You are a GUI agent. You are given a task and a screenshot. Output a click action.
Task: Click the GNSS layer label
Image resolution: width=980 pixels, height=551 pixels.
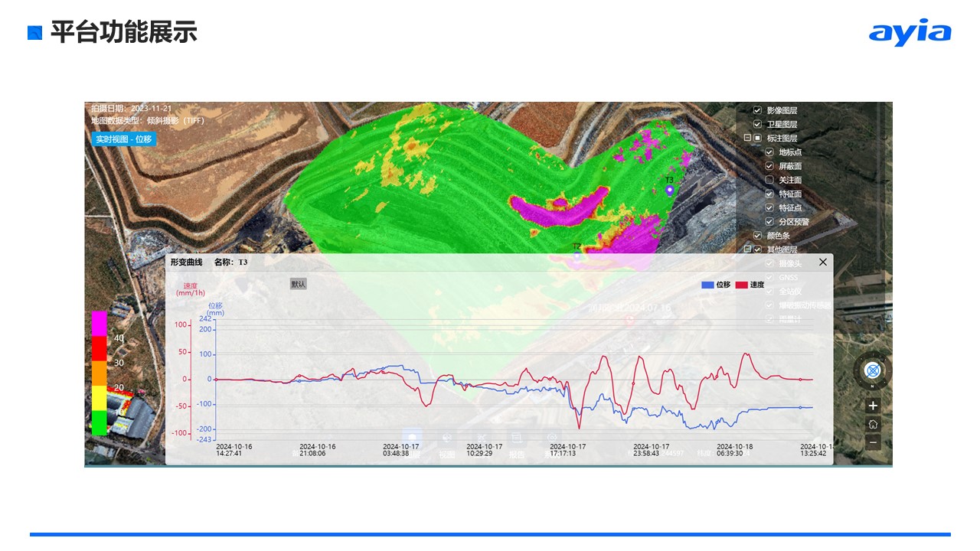pyautogui.click(x=789, y=277)
